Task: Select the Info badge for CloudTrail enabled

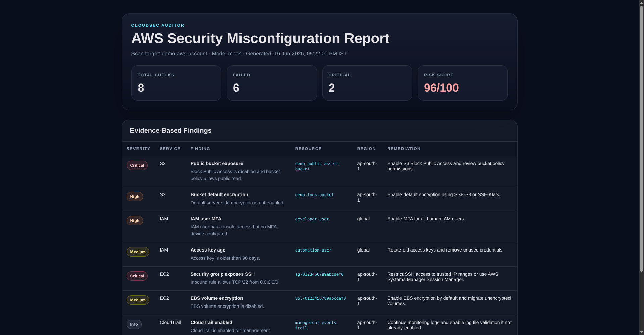Action: [x=134, y=324]
